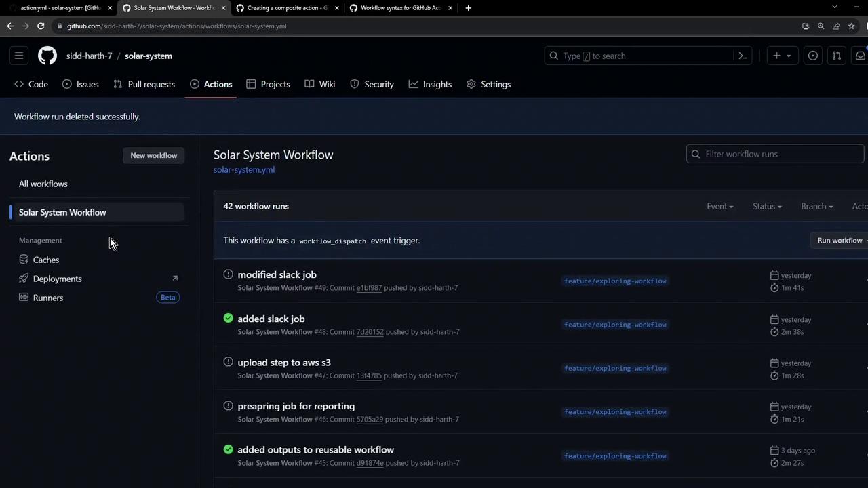The image size is (868, 488).
Task: Click the Beta badge next to Runners
Action: tap(167, 297)
